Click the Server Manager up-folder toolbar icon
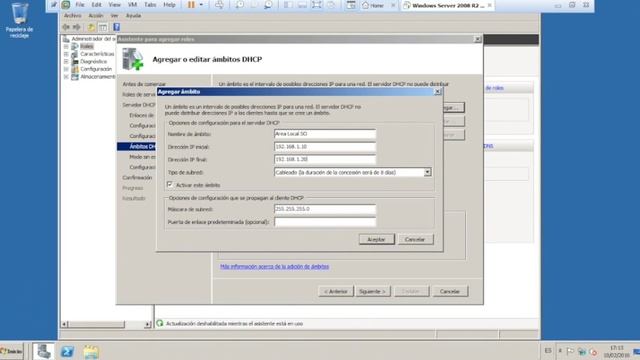 tap(91, 27)
